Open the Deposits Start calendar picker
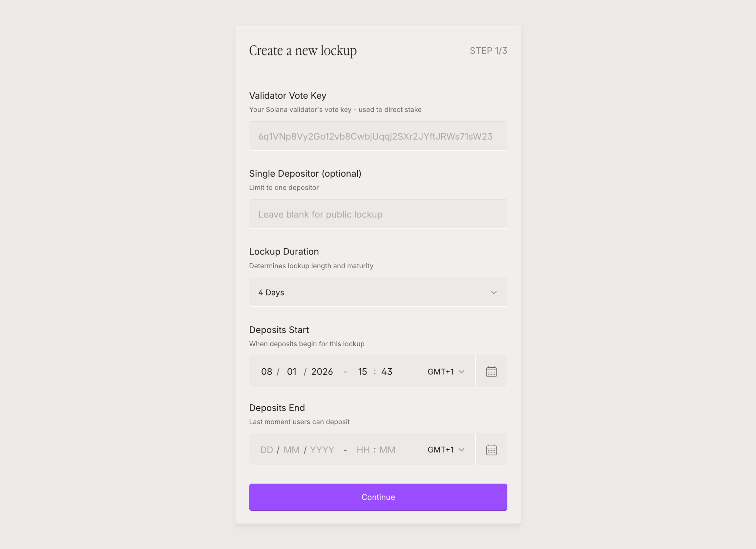 [x=491, y=372]
